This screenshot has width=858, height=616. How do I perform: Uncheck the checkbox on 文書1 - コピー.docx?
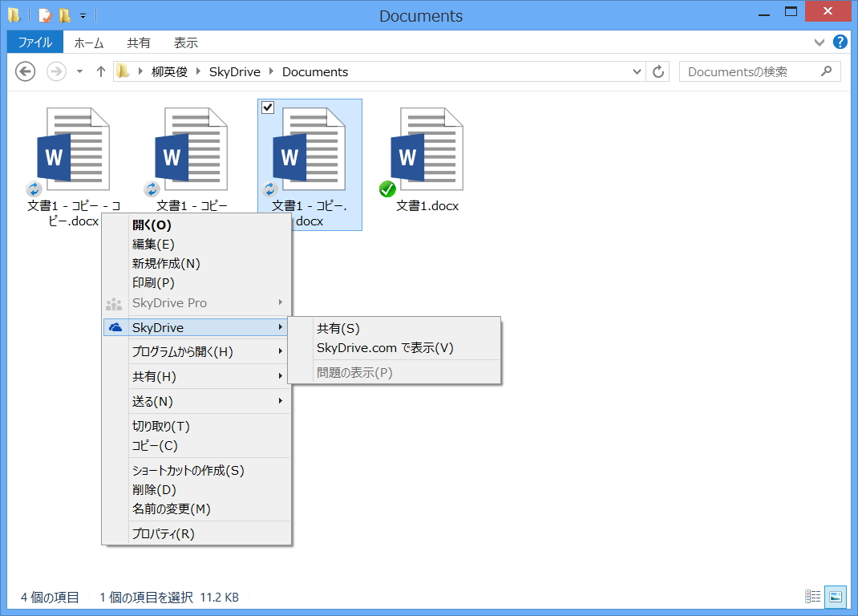click(267, 107)
